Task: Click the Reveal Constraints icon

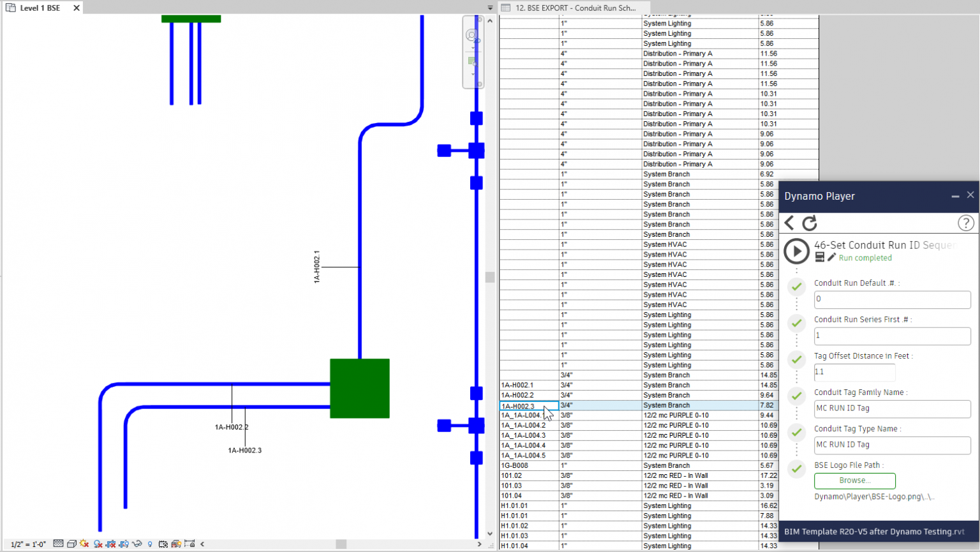Action: coord(188,544)
